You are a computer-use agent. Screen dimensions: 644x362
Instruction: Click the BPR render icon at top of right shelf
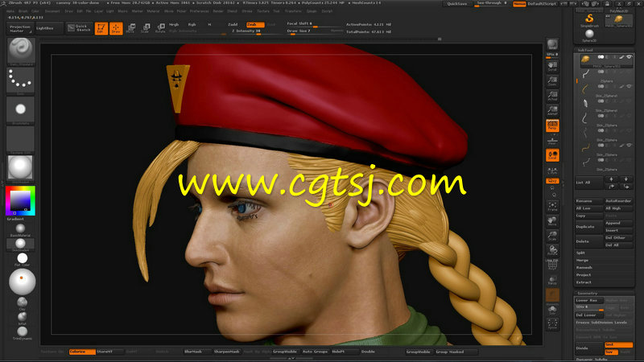tap(552, 44)
